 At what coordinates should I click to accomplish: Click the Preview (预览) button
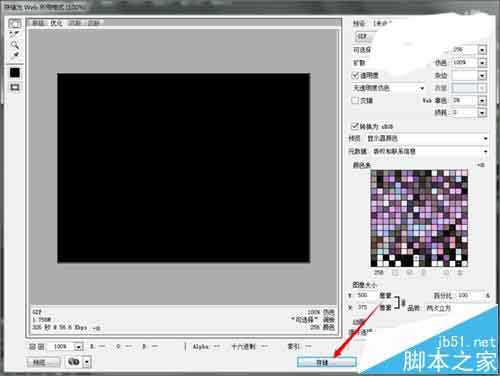click(x=43, y=362)
